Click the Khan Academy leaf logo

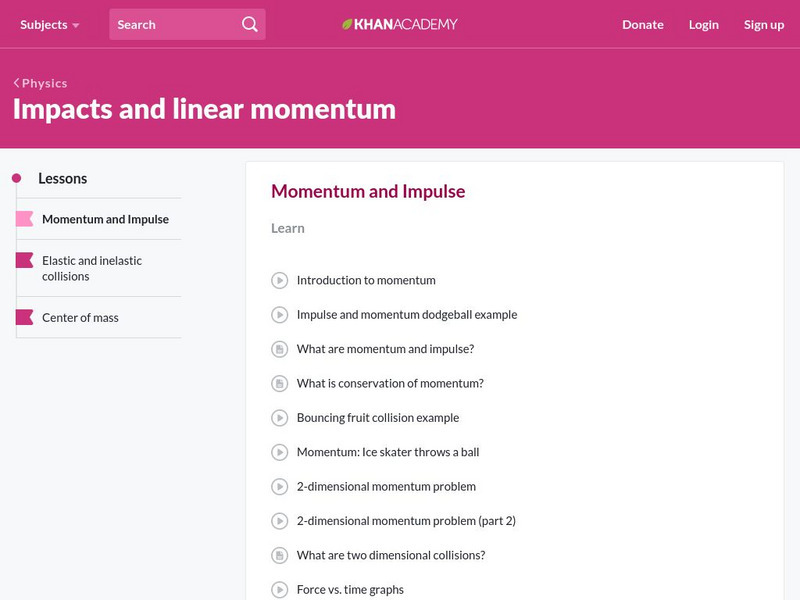(347, 25)
